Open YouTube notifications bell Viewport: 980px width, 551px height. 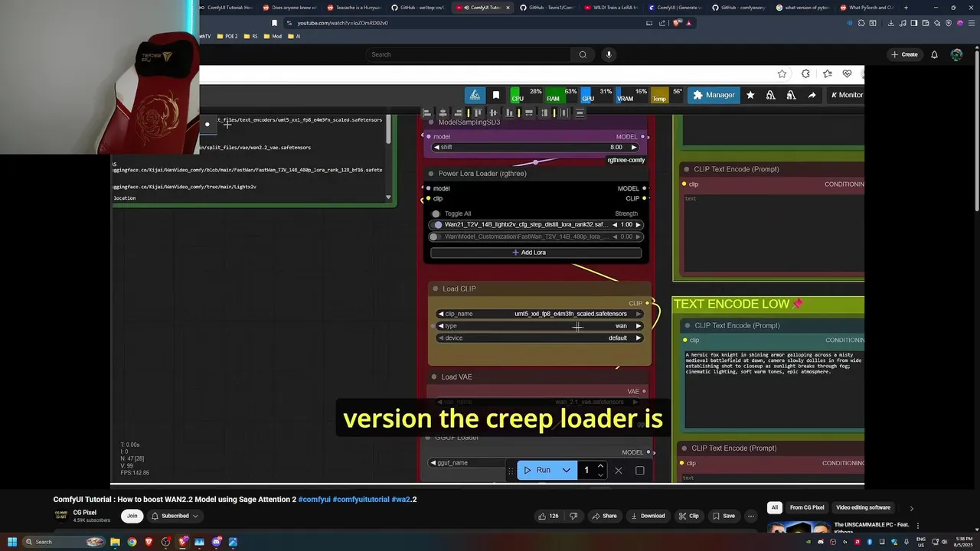click(x=934, y=54)
